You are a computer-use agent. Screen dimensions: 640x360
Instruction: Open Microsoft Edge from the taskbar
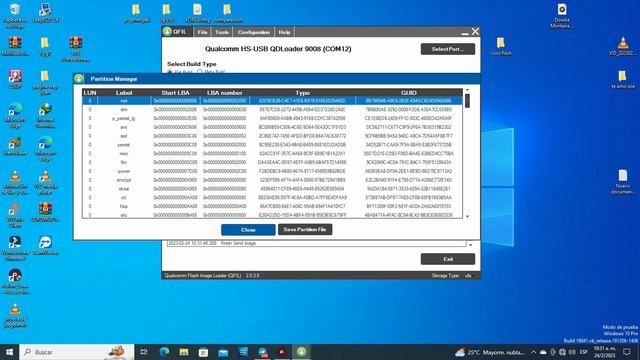click(x=164, y=352)
